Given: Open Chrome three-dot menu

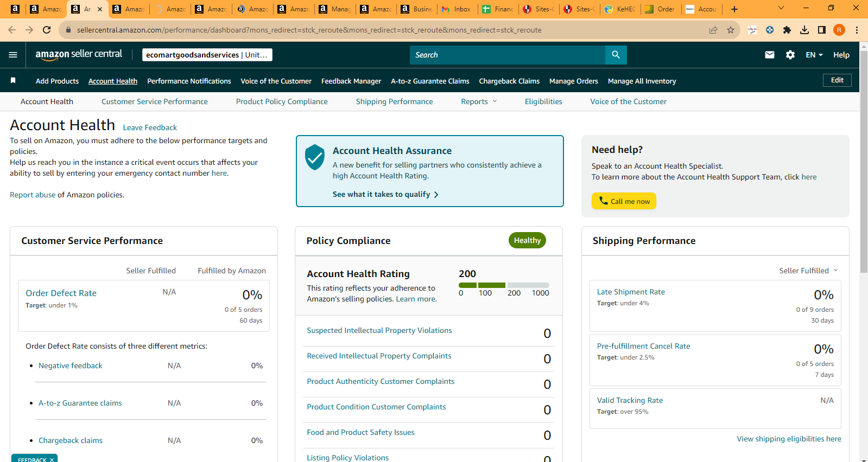Looking at the screenshot, I should [857, 30].
